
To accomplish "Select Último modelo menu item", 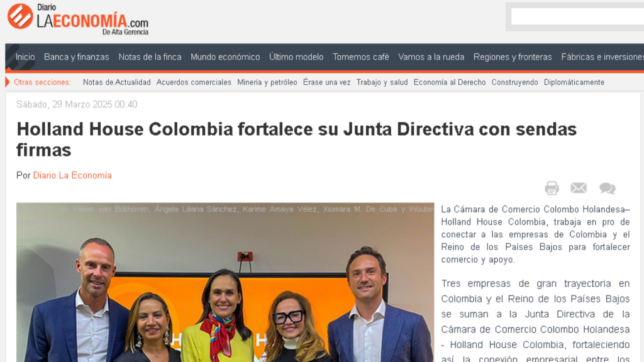I will [296, 57].
